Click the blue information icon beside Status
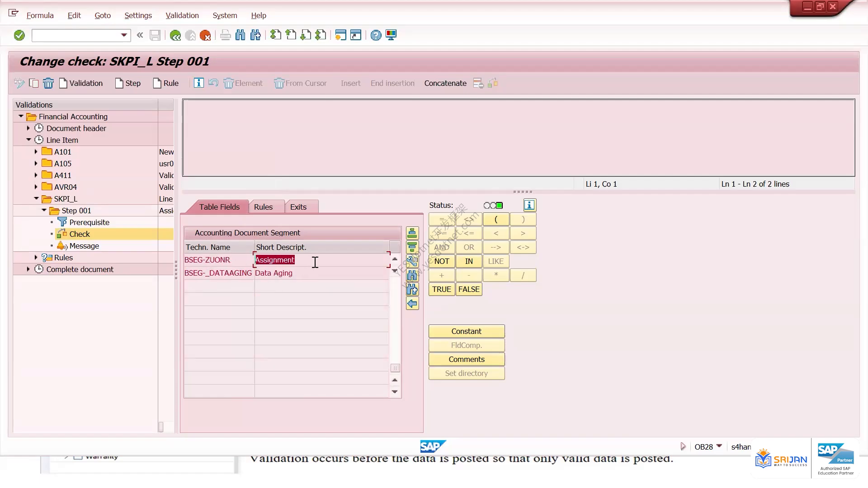The image size is (868, 488). 529,205
